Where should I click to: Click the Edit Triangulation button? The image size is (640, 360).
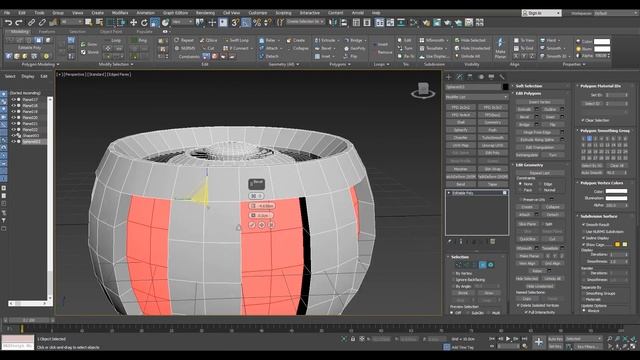point(540,147)
